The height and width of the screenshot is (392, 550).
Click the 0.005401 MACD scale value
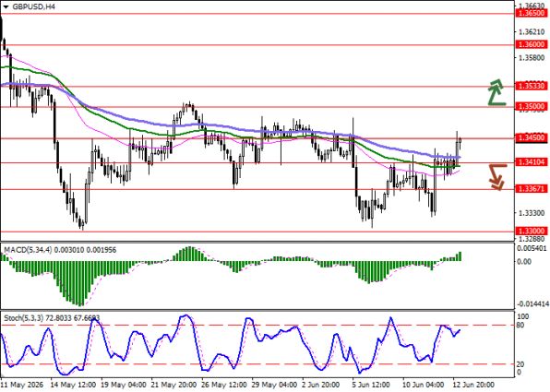(x=532, y=249)
